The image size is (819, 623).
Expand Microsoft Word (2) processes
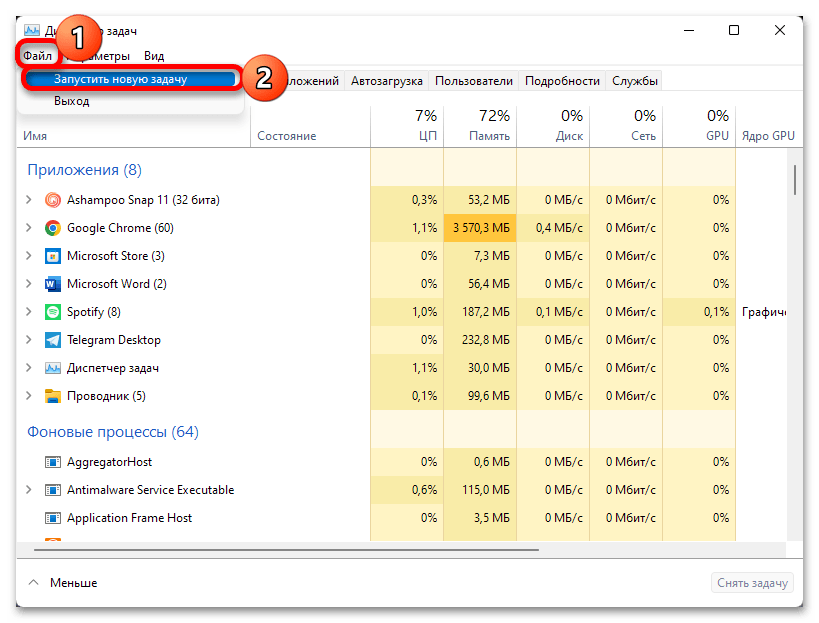point(29,284)
